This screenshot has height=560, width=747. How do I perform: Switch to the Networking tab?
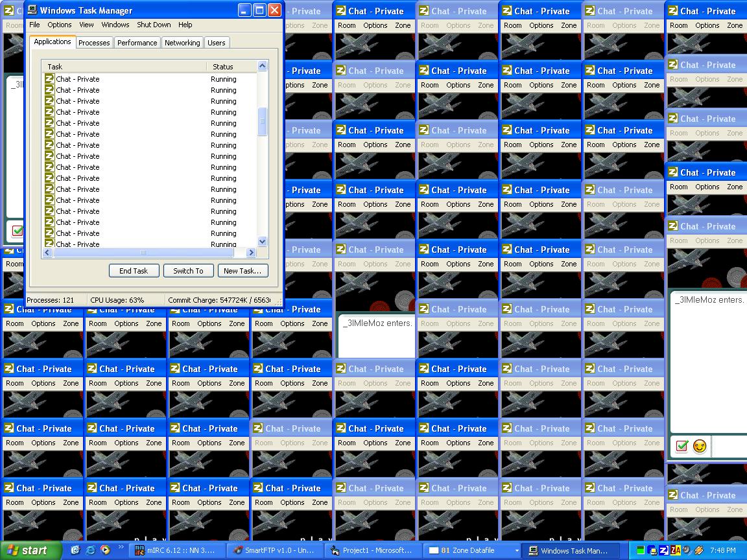pyautogui.click(x=182, y=43)
